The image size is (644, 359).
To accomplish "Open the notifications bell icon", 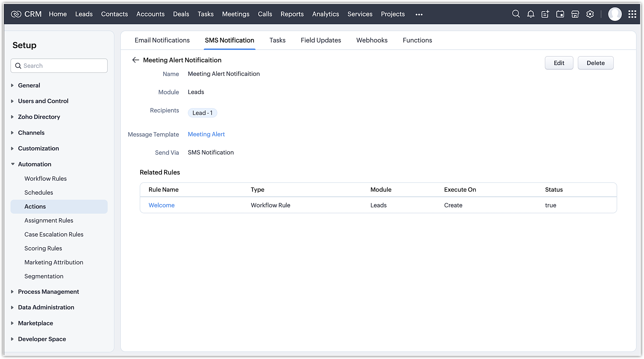I will pos(531,14).
